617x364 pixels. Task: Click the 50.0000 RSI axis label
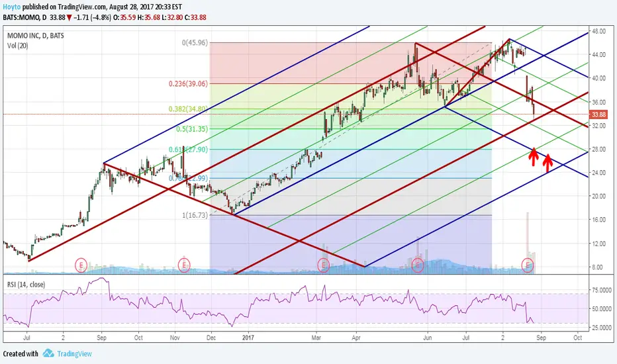coord(602,309)
